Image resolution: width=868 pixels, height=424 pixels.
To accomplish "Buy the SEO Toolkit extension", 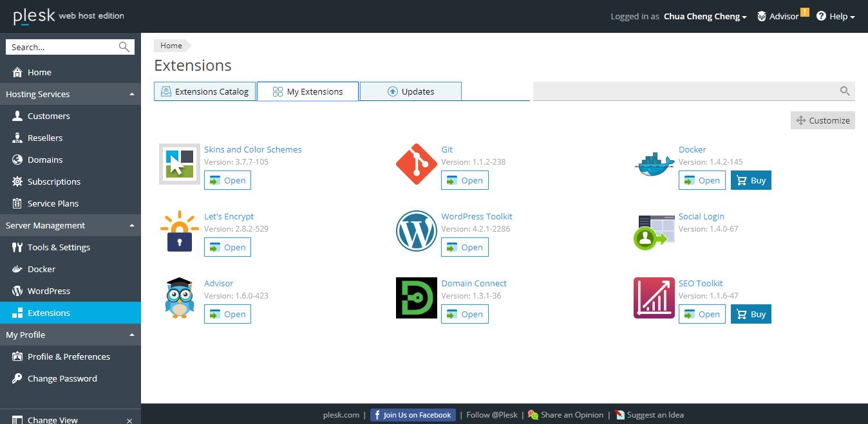I will click(x=751, y=314).
